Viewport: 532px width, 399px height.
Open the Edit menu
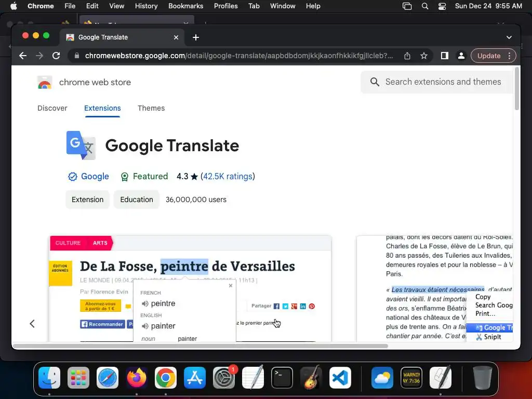[92, 6]
